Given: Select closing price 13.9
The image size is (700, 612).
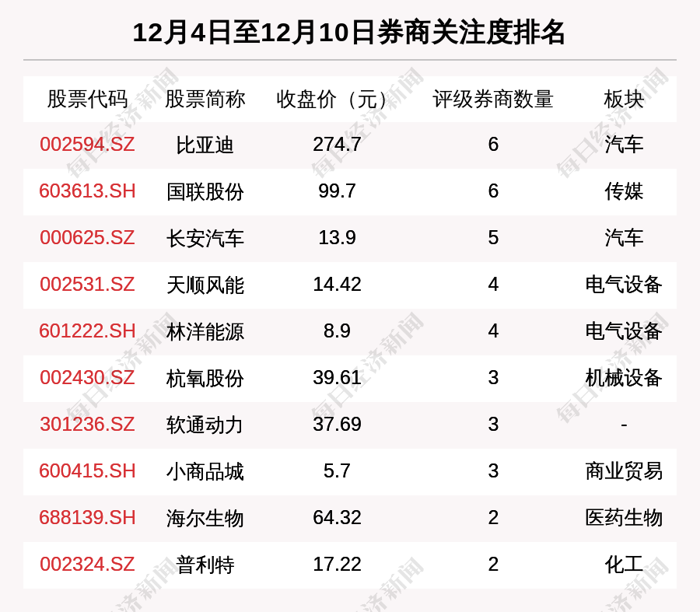Looking at the screenshot, I should coord(337,238).
